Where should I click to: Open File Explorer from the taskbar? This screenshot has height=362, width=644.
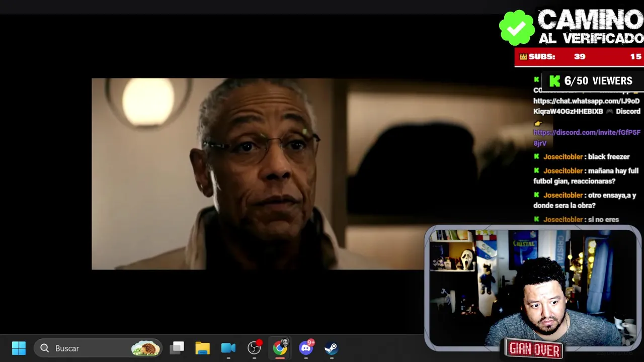(202, 348)
